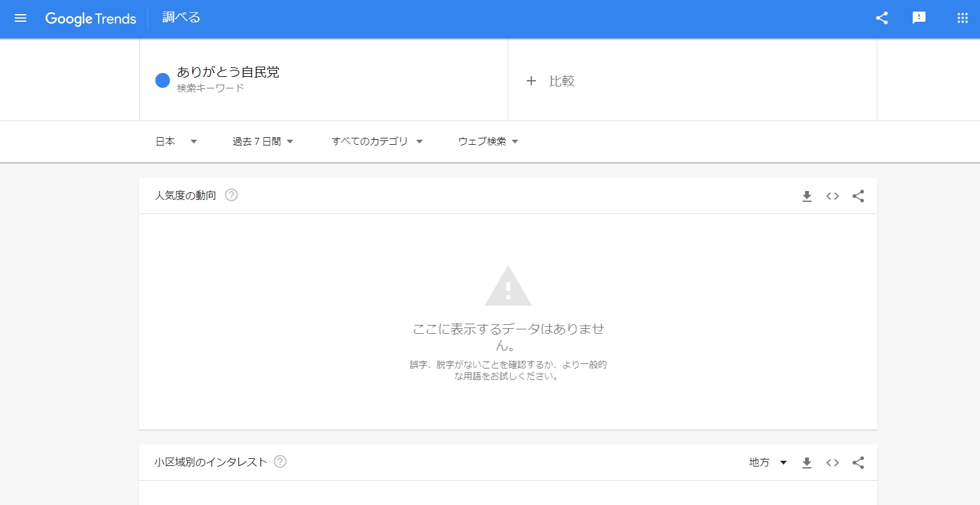The width and height of the screenshot is (980, 505).
Task: Open the Google apps grid
Action: [x=963, y=18]
